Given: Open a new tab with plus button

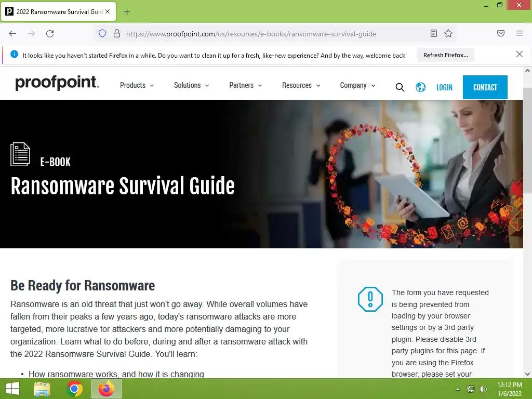Looking at the screenshot, I should tap(127, 12).
